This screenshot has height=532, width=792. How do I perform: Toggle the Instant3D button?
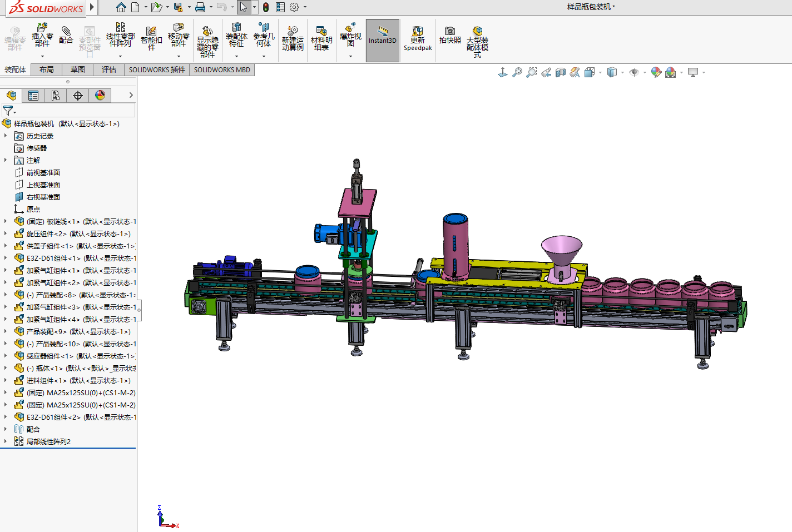point(383,40)
